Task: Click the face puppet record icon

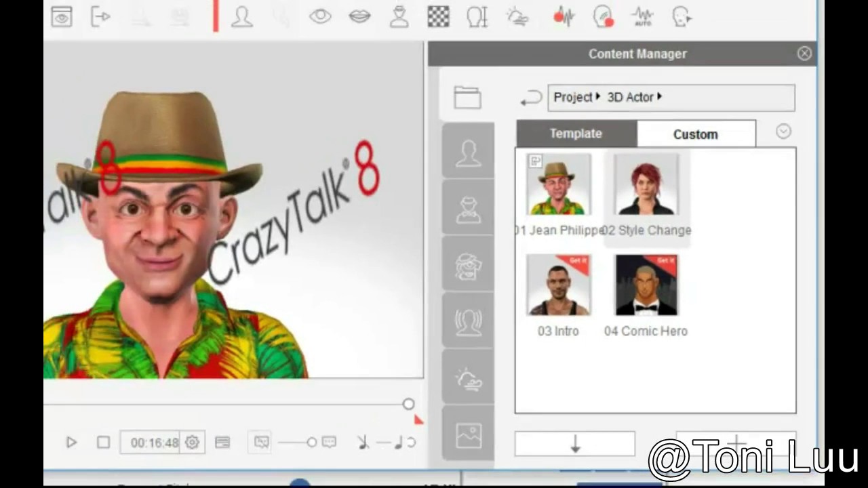Action: coord(603,16)
